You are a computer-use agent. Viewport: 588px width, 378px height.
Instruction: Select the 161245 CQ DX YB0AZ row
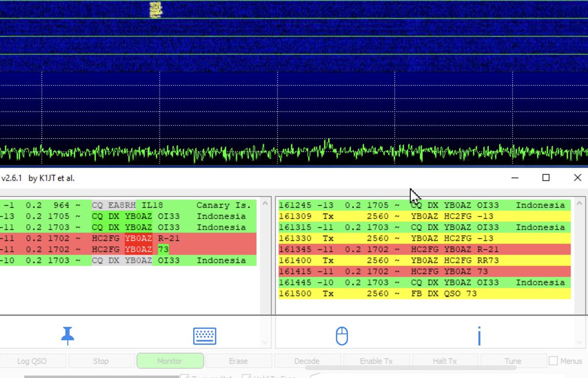click(424, 205)
